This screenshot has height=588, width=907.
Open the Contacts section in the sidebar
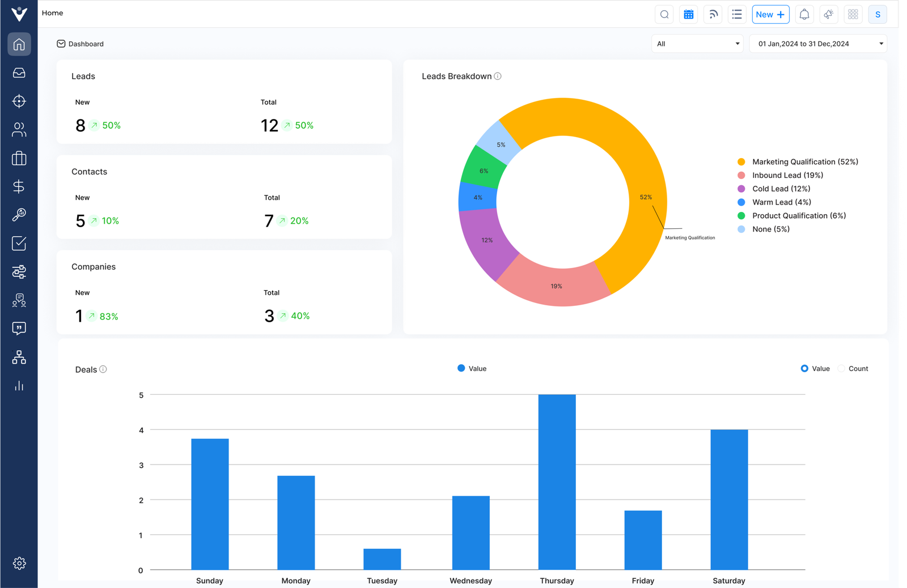pos(19,130)
